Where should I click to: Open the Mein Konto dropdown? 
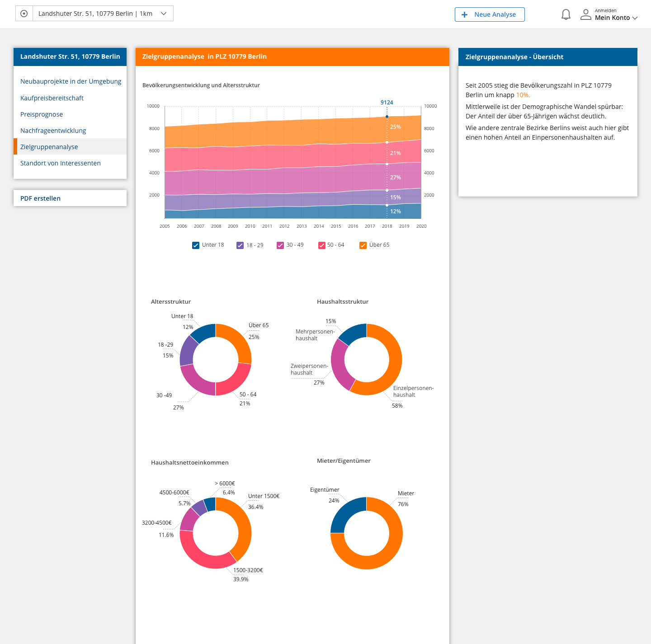point(615,18)
